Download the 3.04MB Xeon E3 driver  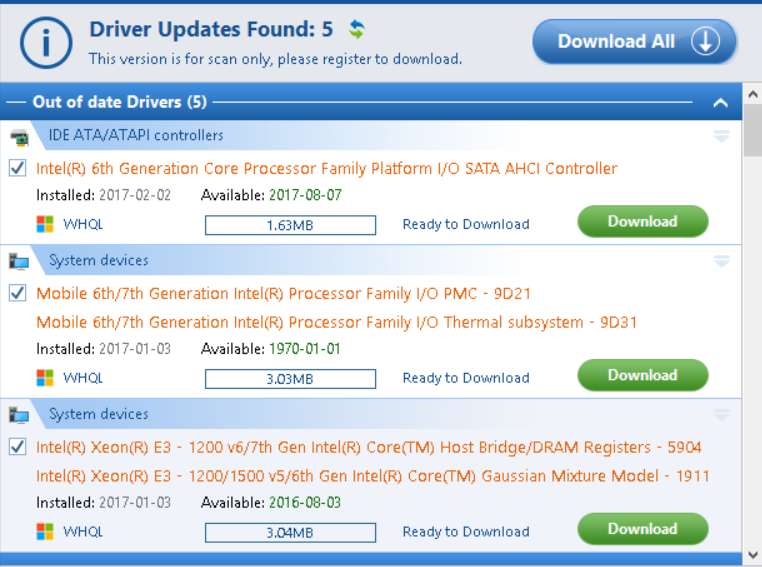tap(642, 529)
